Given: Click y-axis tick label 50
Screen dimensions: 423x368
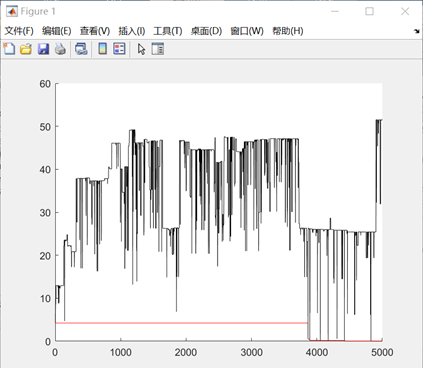Looking at the screenshot, I should click(x=45, y=127).
